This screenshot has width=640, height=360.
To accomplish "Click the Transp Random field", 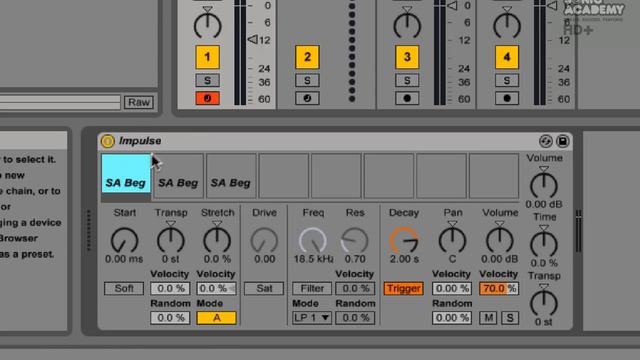I will [170, 318].
